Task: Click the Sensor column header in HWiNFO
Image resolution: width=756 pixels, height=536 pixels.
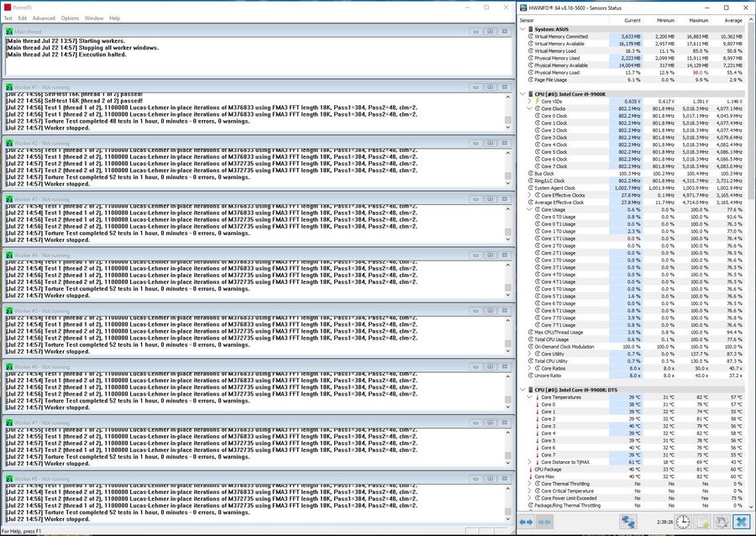Action: (x=563, y=20)
